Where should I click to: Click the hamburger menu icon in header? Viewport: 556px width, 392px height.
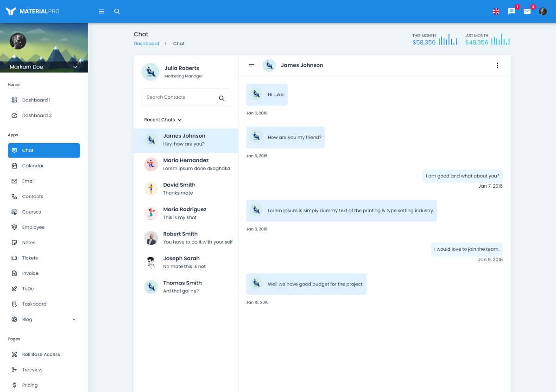point(101,12)
